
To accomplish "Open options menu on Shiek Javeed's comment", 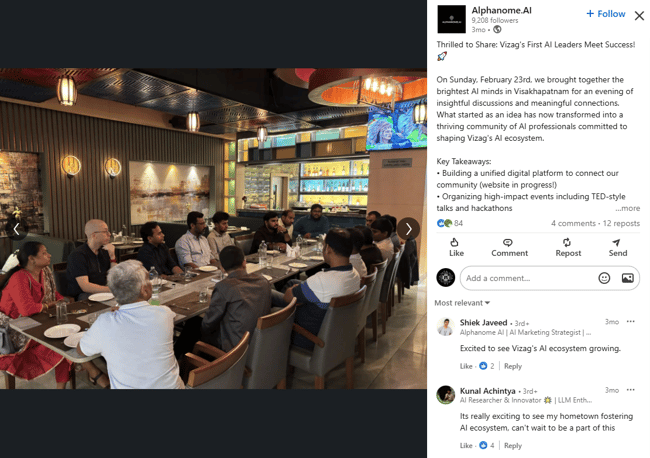I will tap(631, 322).
